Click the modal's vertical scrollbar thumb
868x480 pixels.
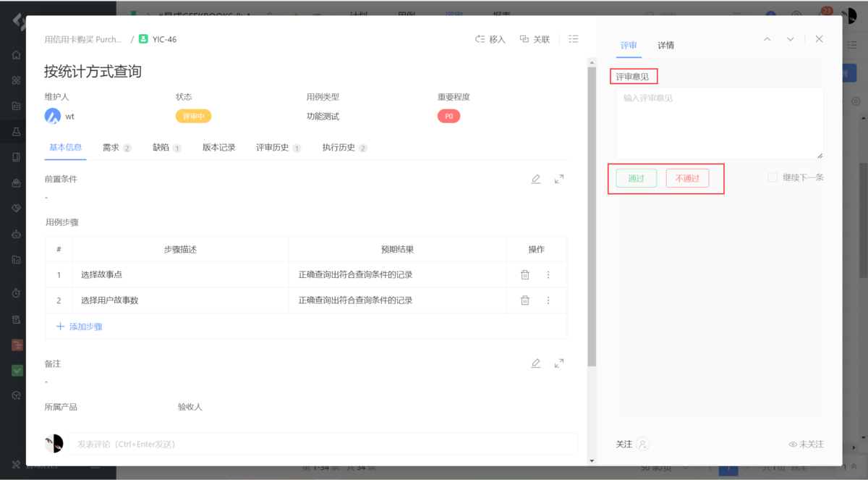coord(592,217)
